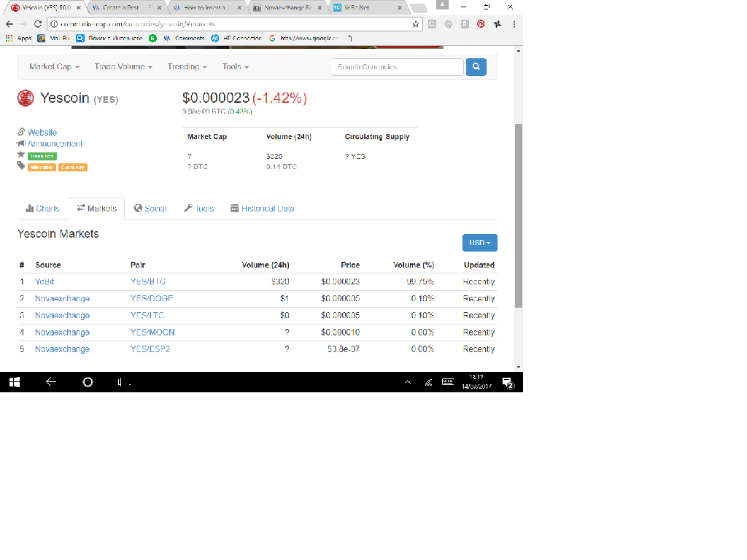The height and width of the screenshot is (560, 747).
Task: Click the magnifier extension icon in toolbar
Action: pos(432,24)
